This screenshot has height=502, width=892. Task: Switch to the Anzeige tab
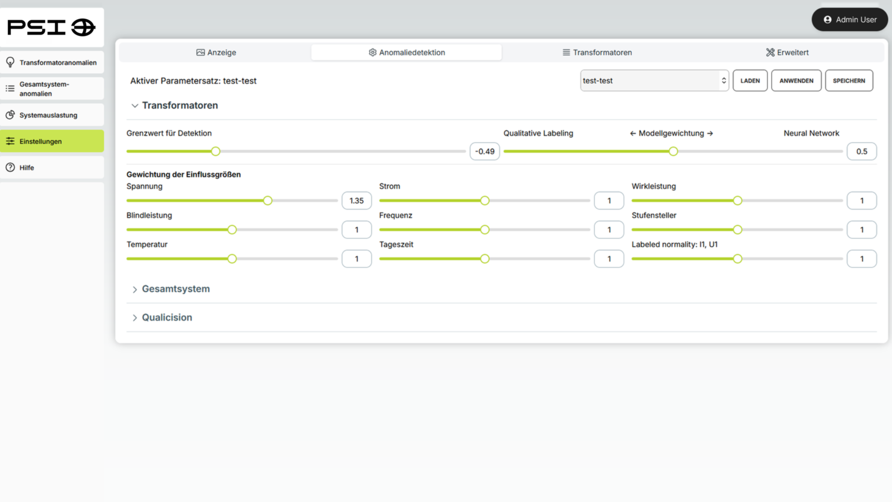[x=216, y=52]
